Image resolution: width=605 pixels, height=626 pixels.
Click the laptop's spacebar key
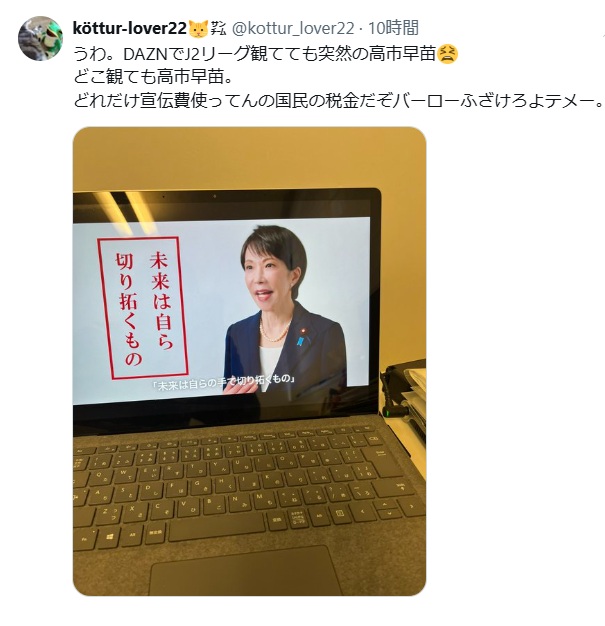[218, 527]
